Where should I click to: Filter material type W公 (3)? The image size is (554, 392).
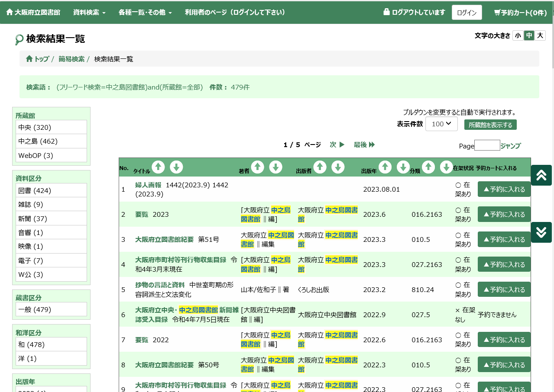[x=52, y=275]
